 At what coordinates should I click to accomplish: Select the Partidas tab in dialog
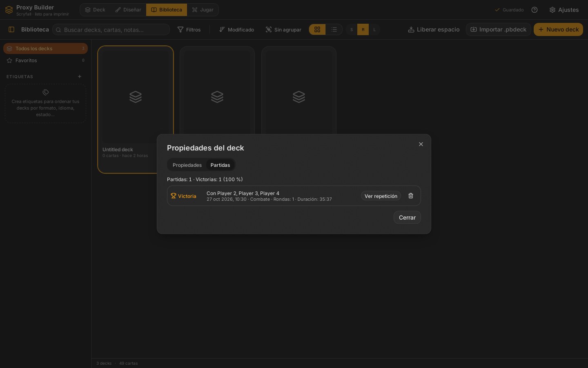coord(220,165)
